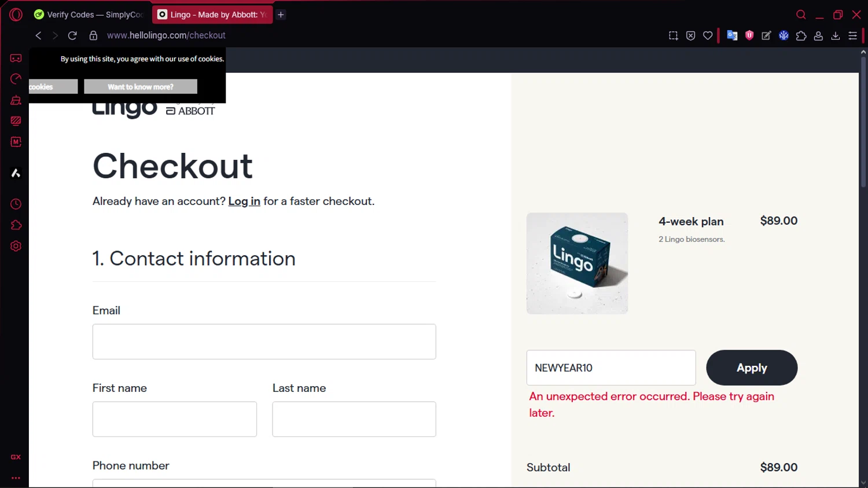Apply the promo code
Image resolution: width=868 pixels, height=488 pixels.
click(x=752, y=368)
